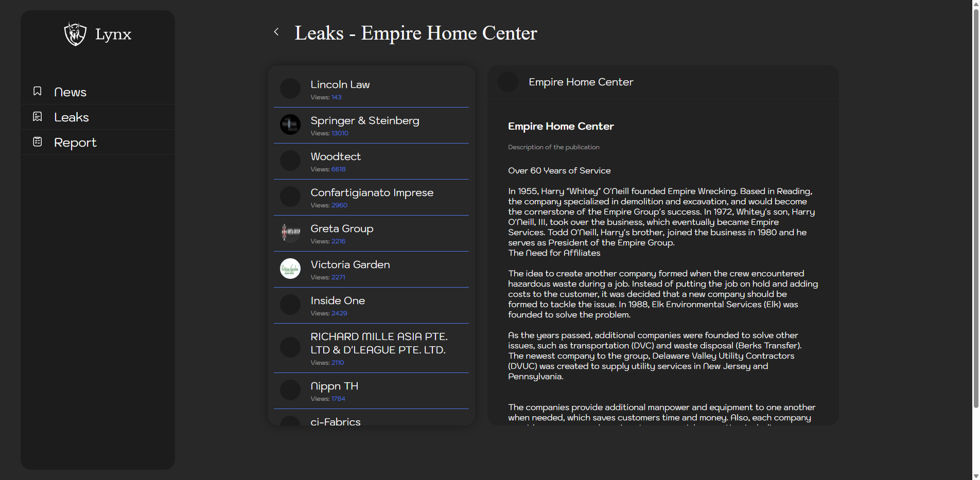980x480 pixels.
Task: Open the News menu item
Action: (x=71, y=92)
